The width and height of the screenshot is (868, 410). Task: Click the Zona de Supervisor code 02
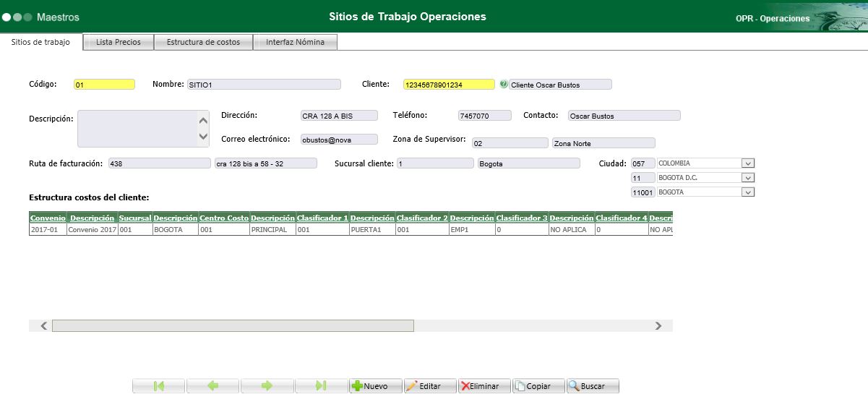pyautogui.click(x=510, y=143)
